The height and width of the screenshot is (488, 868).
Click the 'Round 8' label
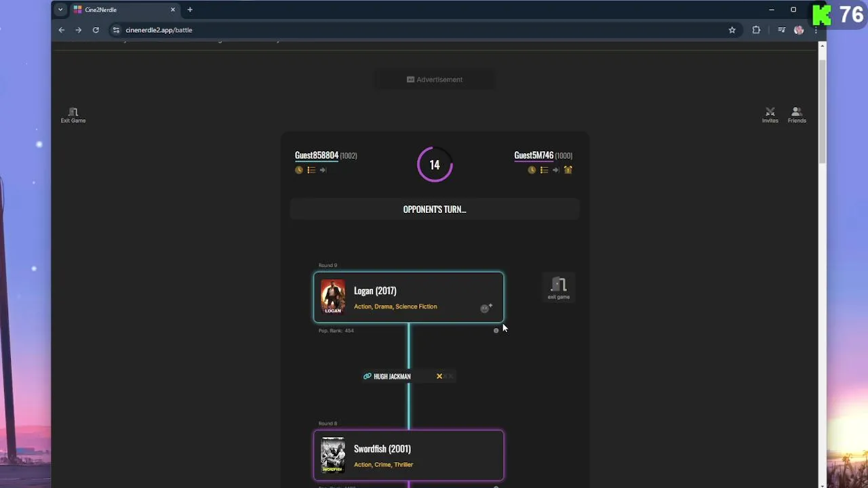tap(328, 424)
